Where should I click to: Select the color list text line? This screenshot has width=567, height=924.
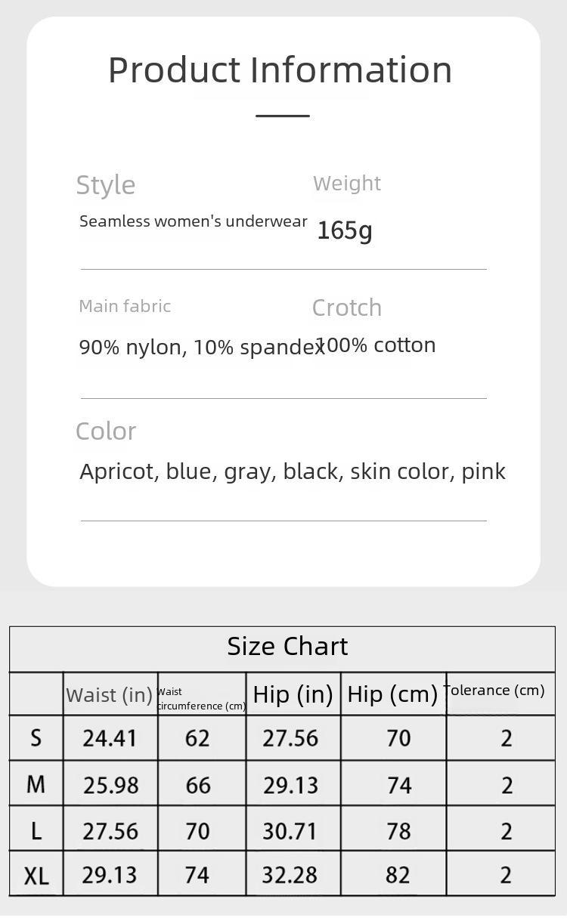pyautogui.click(x=293, y=471)
